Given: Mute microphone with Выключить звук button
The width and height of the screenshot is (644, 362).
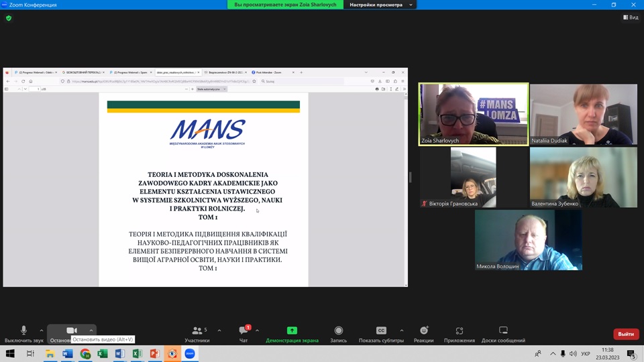Looking at the screenshot, I should click(24, 334).
